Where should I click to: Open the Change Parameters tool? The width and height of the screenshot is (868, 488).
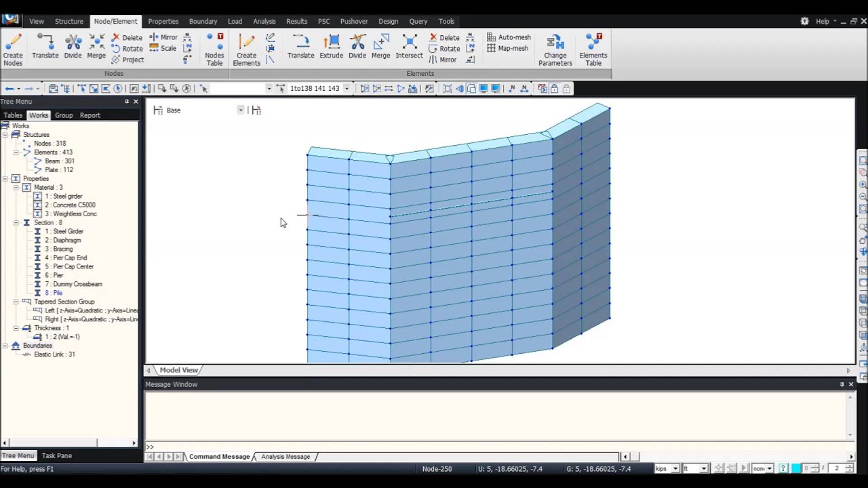pos(555,49)
